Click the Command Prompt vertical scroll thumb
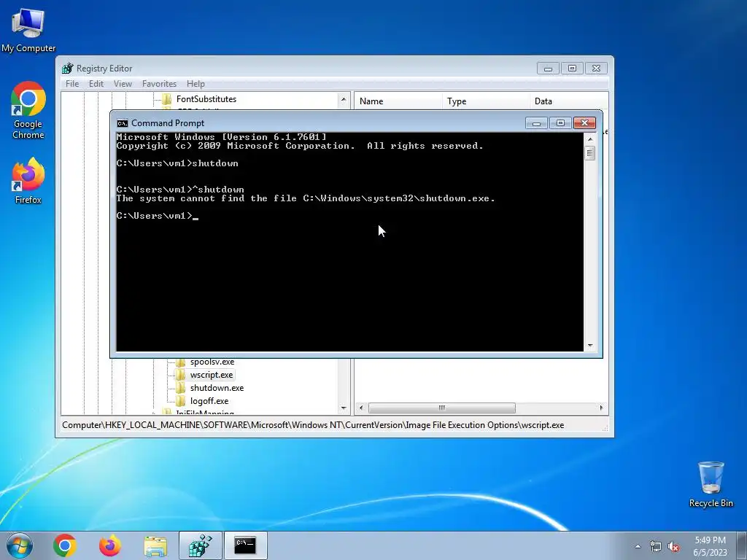The image size is (747, 560). (590, 153)
